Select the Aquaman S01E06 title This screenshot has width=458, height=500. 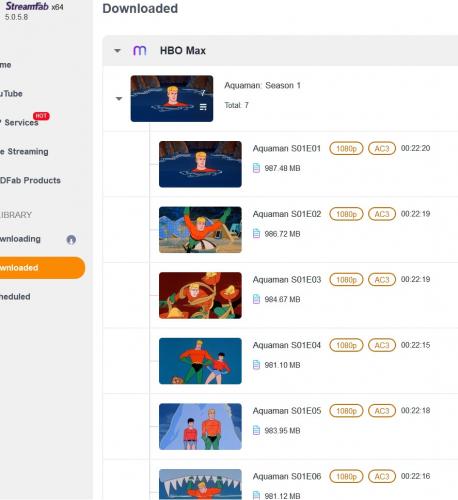287,477
